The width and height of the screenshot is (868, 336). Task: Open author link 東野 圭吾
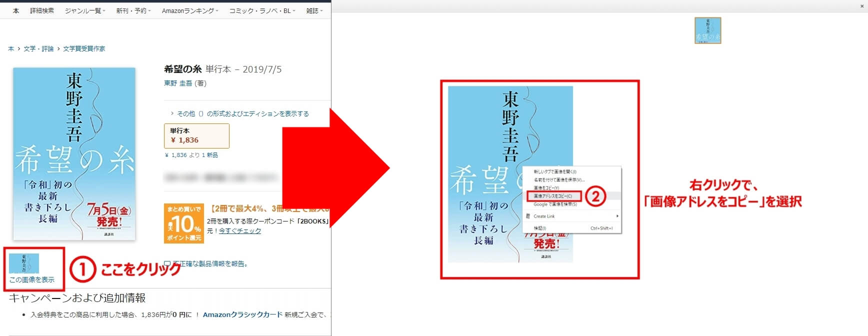coord(178,83)
